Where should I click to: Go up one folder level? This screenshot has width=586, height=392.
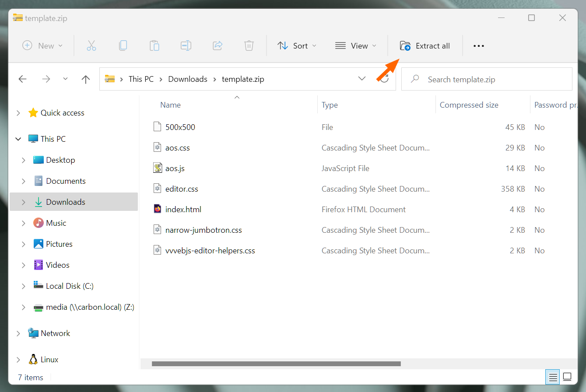coord(86,79)
